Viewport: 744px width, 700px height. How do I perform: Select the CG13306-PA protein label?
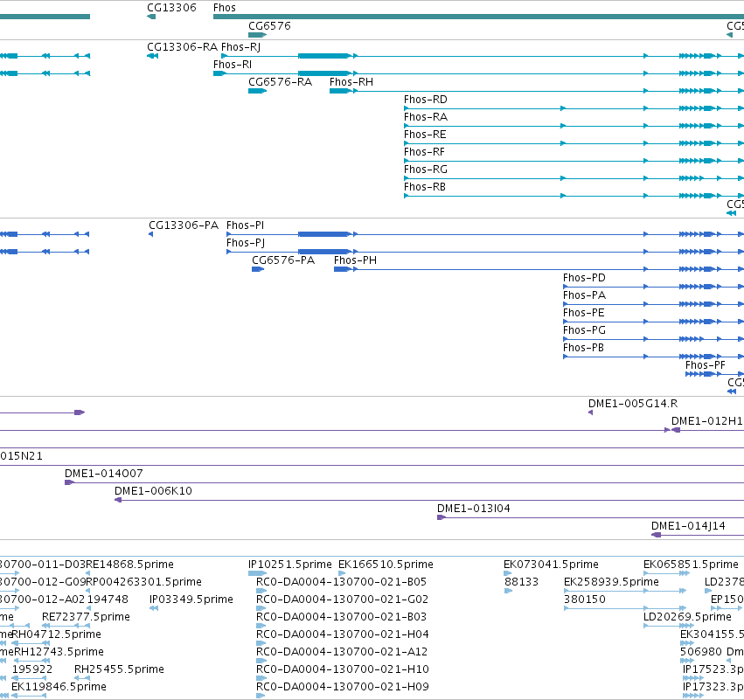184,225
